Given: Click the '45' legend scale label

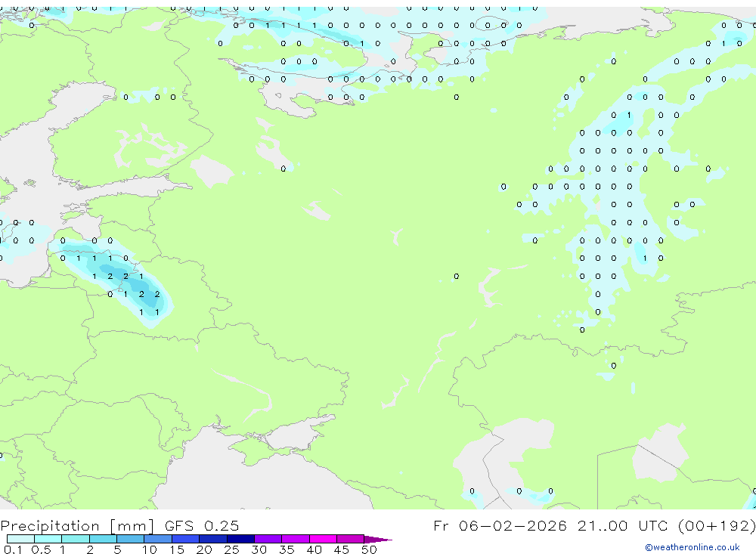Looking at the screenshot, I should coord(342,549).
